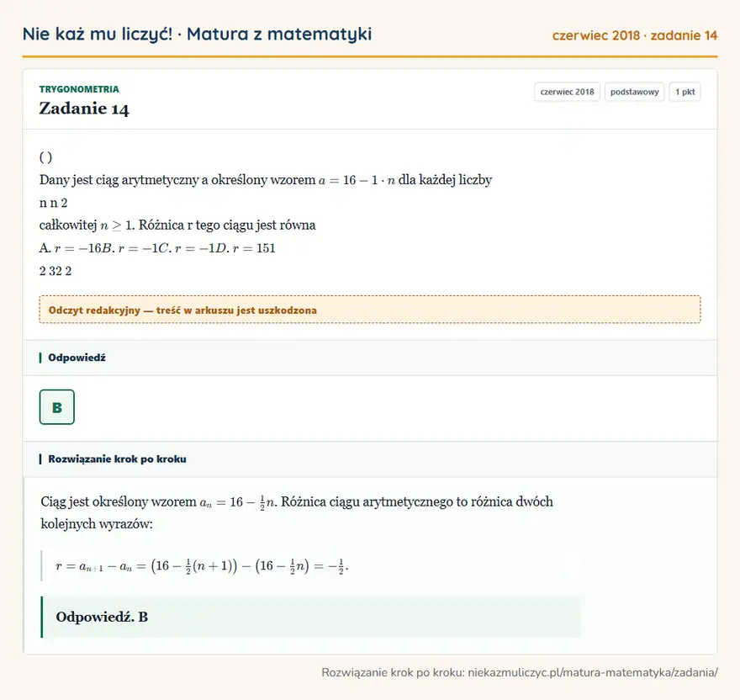Click the text 'Ciąg jest określony wzorem'
740x700 pixels.
tap(119, 501)
